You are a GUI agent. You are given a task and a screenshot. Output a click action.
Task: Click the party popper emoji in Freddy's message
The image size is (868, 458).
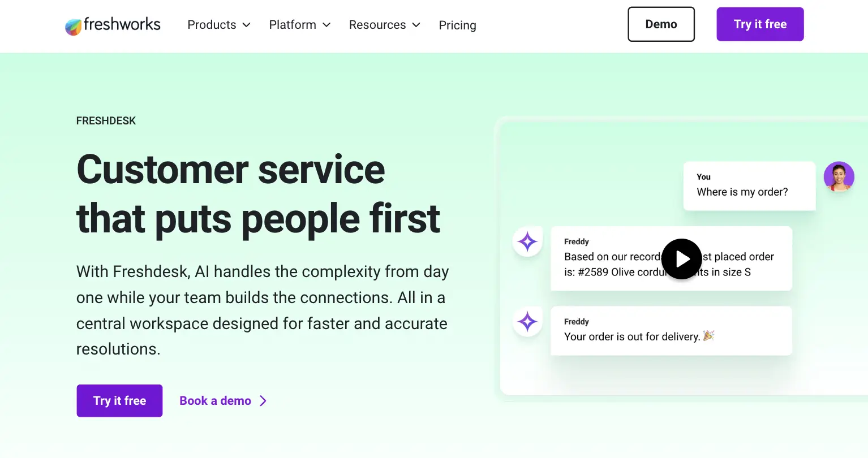pyautogui.click(x=710, y=336)
